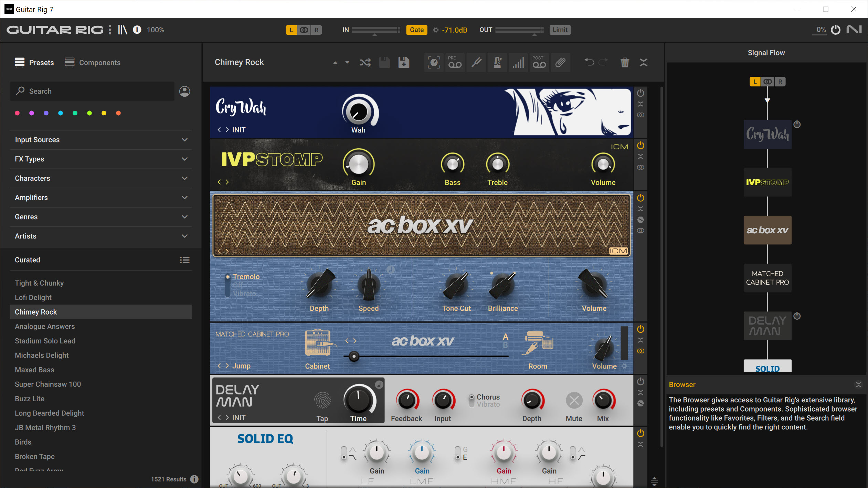
Task: Open the user account icon beside Search
Action: (184, 91)
